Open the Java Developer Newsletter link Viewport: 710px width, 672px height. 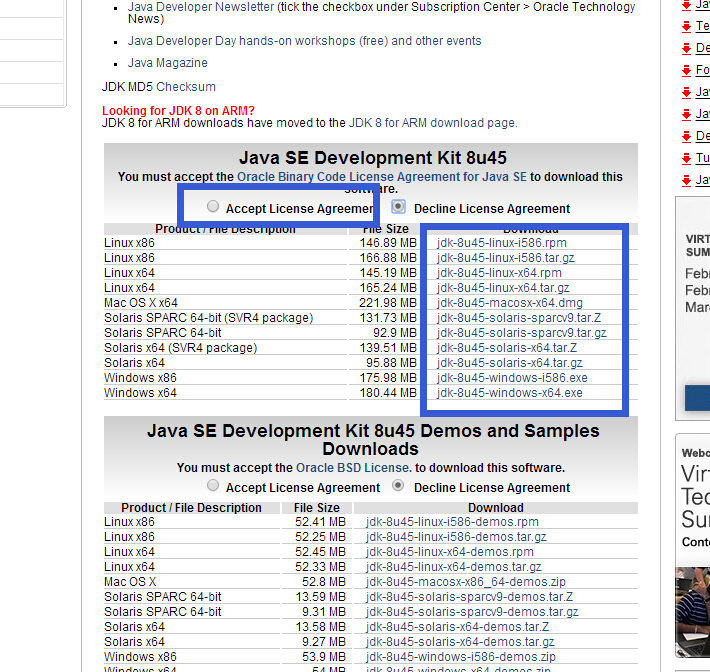tap(201, 7)
